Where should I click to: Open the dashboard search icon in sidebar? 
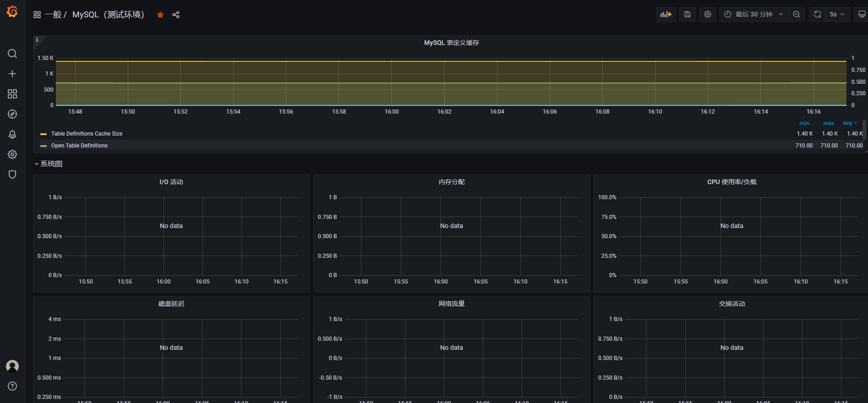(12, 54)
